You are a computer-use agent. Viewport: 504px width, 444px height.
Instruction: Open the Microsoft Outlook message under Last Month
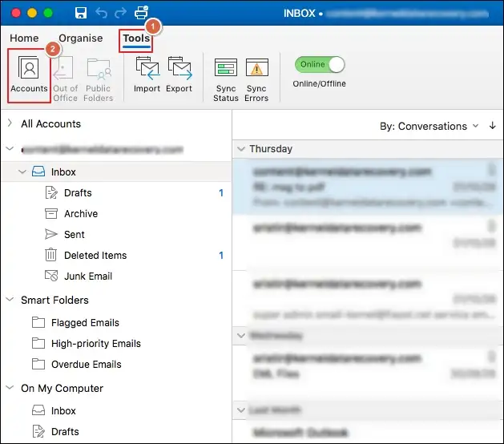coord(368,433)
